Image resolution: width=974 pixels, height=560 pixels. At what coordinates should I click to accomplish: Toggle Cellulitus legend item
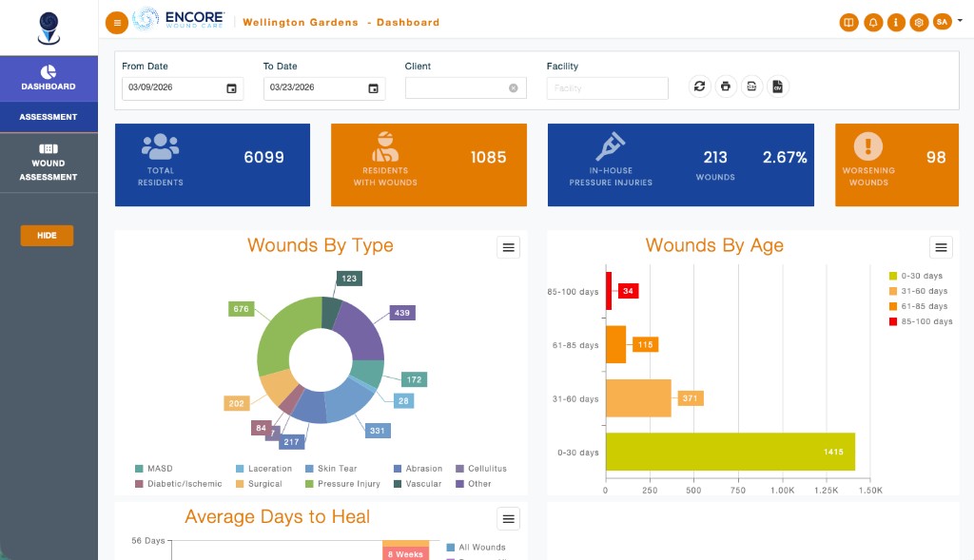point(481,469)
